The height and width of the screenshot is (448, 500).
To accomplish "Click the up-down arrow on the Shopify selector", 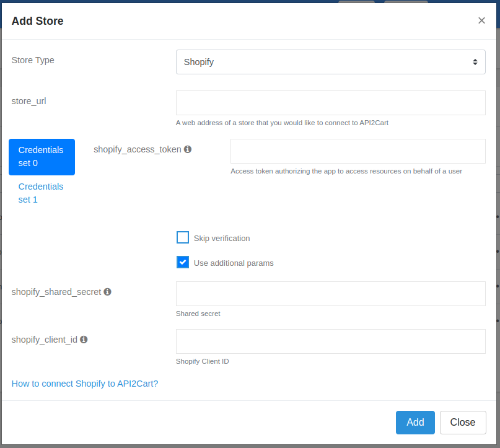I will coord(476,61).
